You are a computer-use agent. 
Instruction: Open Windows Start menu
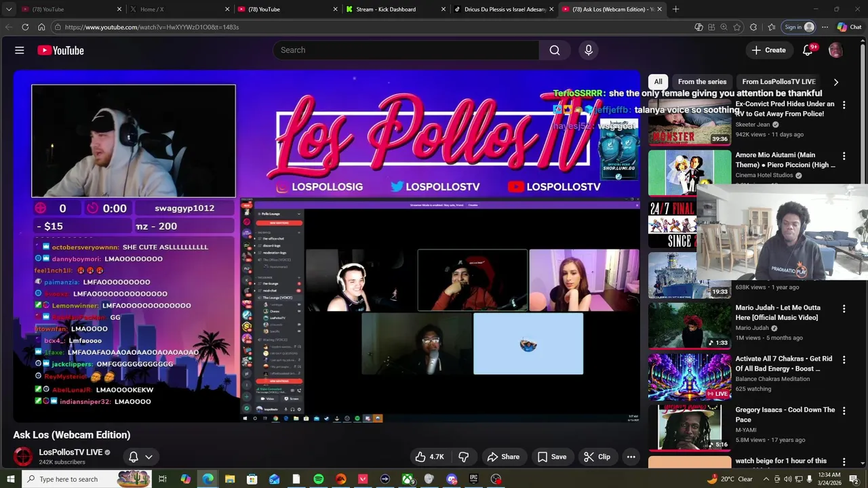pos(10,479)
